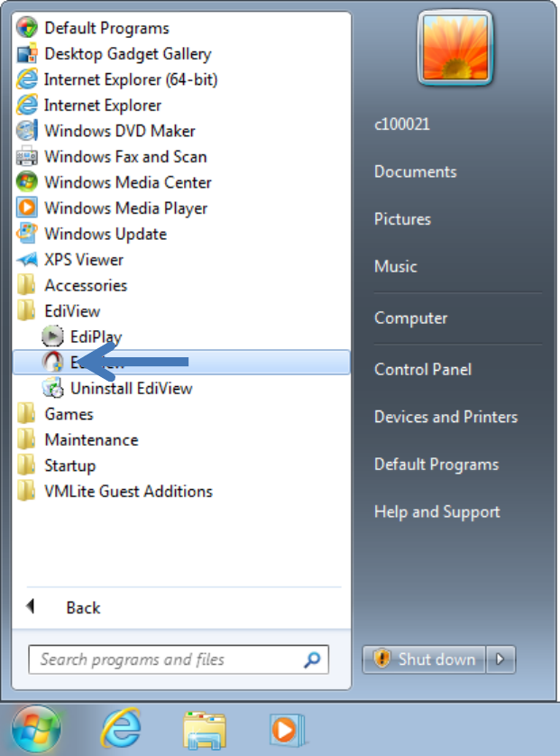Click the search magnifier icon

pos(312,659)
